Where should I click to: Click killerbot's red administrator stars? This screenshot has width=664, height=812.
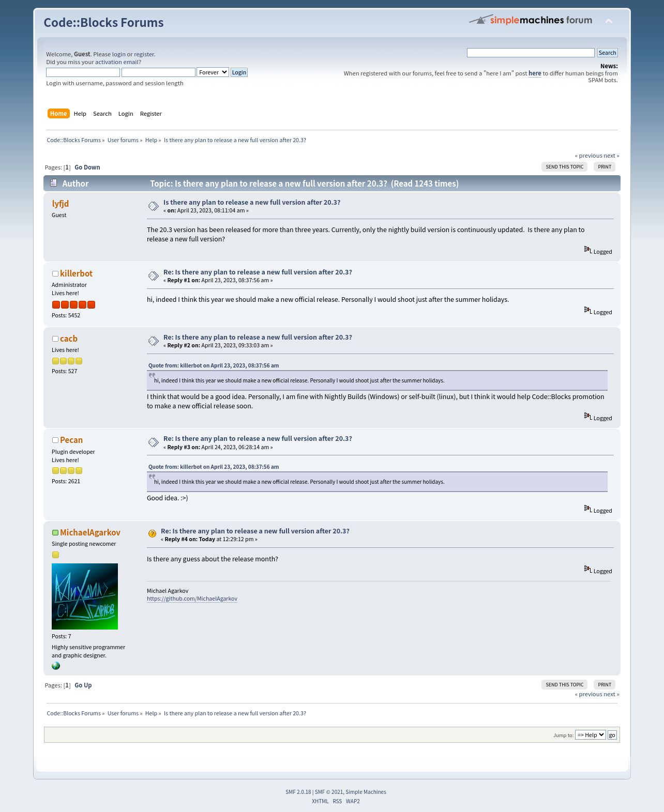point(73,304)
